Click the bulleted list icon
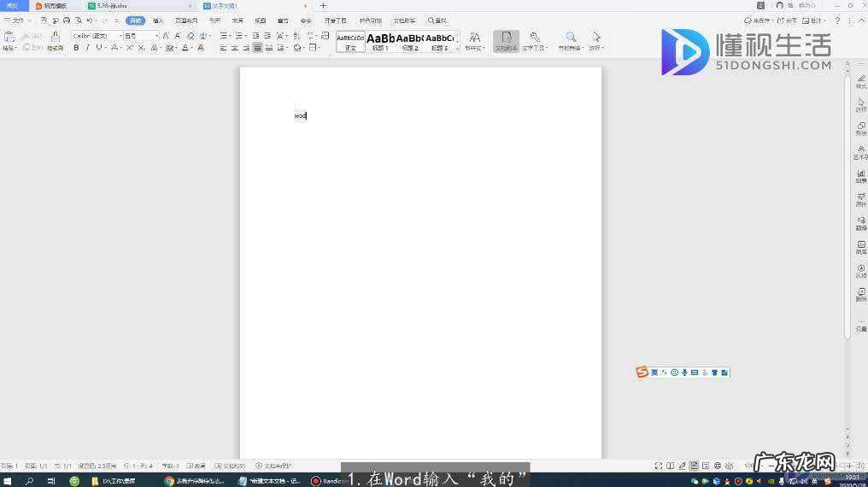The width and height of the screenshot is (868, 487). tap(223, 36)
